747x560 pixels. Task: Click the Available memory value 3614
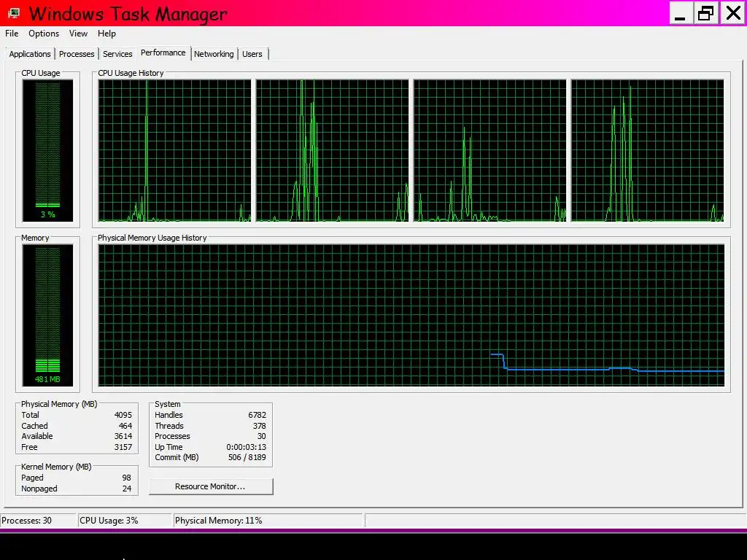(x=123, y=436)
